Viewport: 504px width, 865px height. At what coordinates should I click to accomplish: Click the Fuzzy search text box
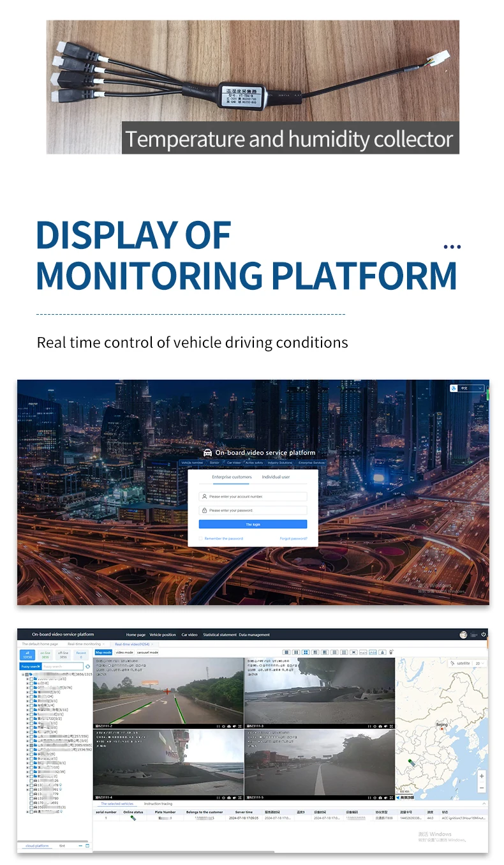[x=63, y=666]
